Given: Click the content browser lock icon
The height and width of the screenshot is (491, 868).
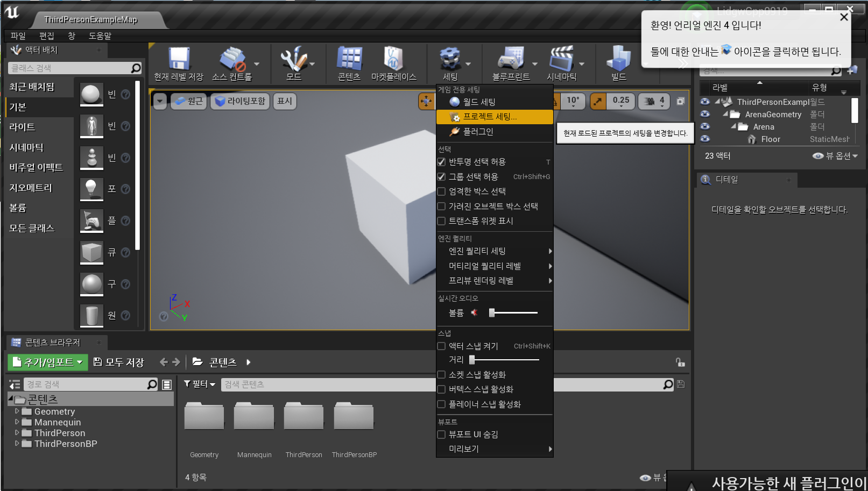Looking at the screenshot, I should coord(680,362).
